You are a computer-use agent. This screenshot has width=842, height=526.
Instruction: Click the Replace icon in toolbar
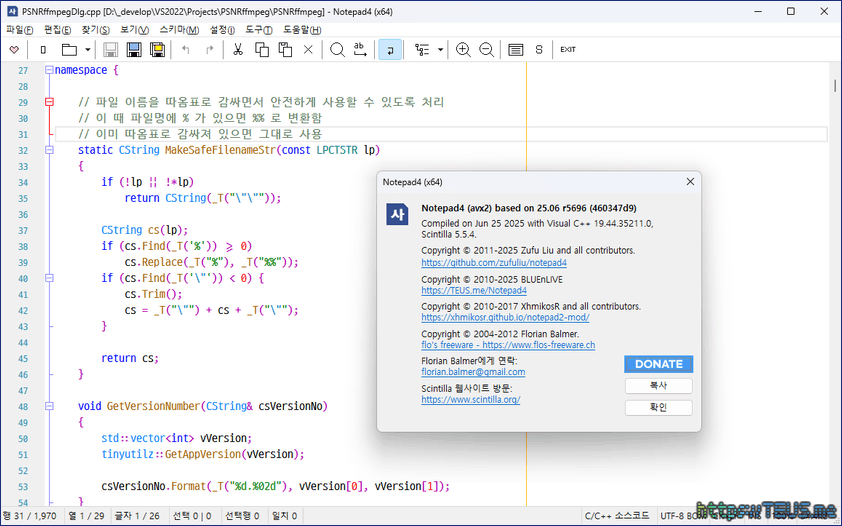360,49
